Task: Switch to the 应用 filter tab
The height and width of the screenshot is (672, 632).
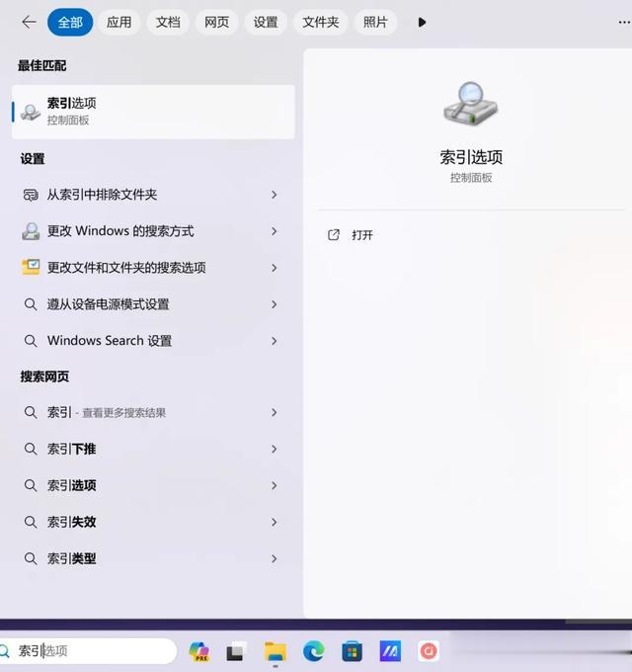Action: pyautogui.click(x=119, y=23)
